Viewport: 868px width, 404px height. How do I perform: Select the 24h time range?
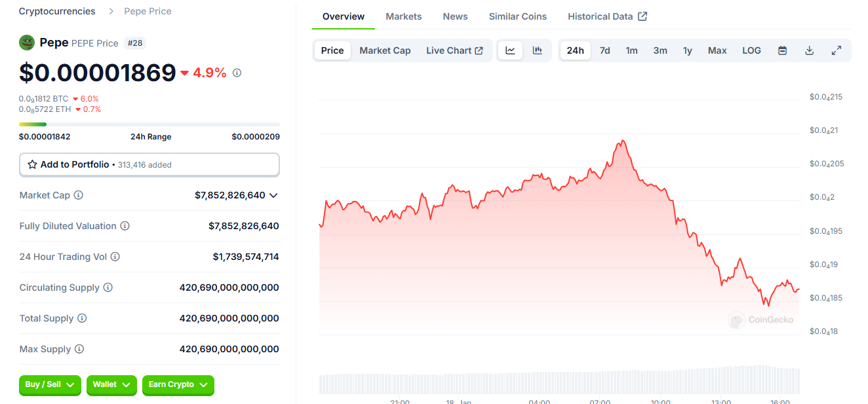[576, 50]
